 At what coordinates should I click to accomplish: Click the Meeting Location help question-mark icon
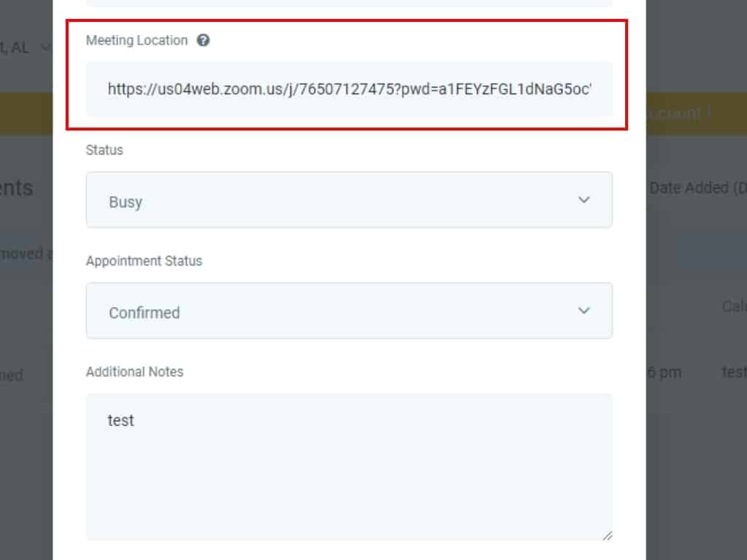click(x=204, y=41)
